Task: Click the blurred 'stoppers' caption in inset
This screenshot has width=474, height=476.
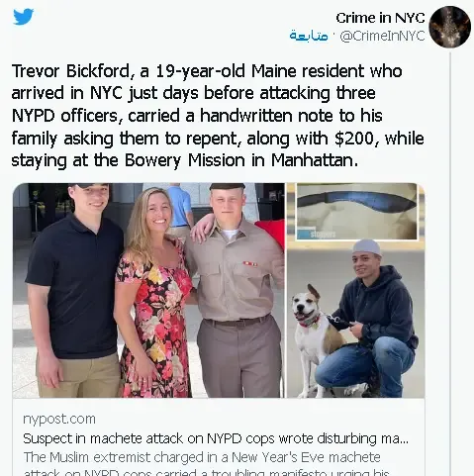Action: tap(324, 235)
